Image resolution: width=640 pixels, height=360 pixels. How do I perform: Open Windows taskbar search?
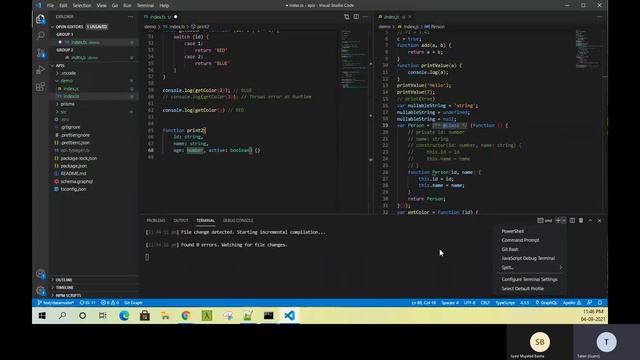[x=62, y=316]
